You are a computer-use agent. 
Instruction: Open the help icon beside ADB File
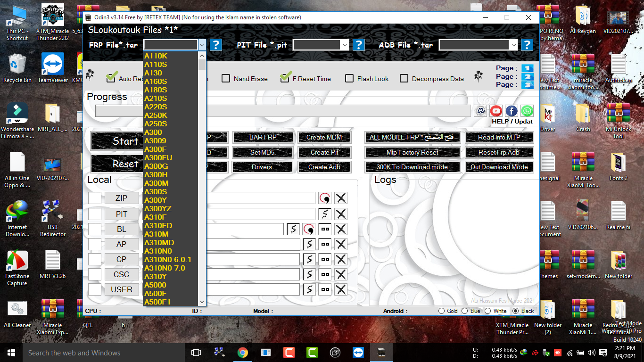pyautogui.click(x=527, y=45)
